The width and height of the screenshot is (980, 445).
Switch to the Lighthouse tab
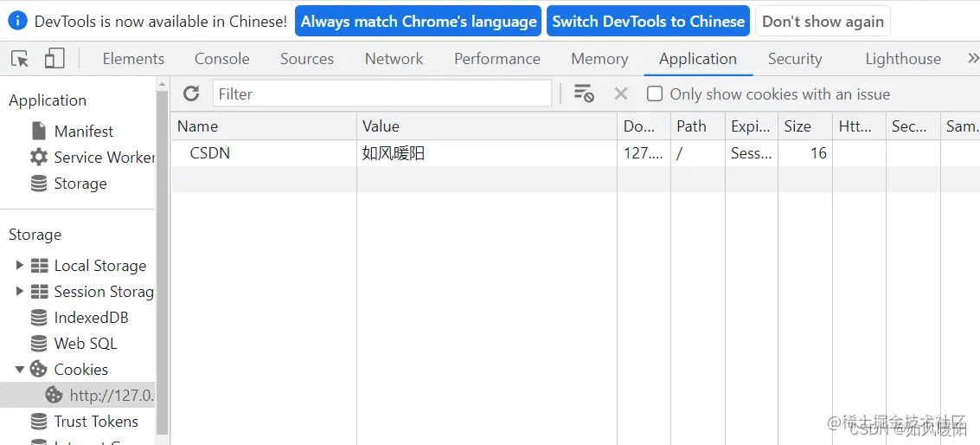coord(903,59)
